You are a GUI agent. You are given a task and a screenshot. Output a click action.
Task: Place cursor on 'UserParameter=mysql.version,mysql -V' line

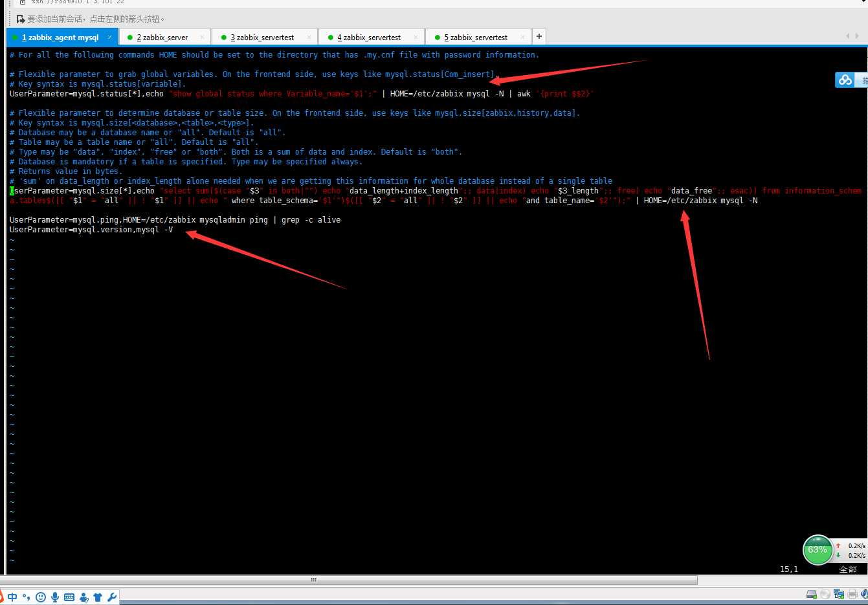tap(91, 230)
